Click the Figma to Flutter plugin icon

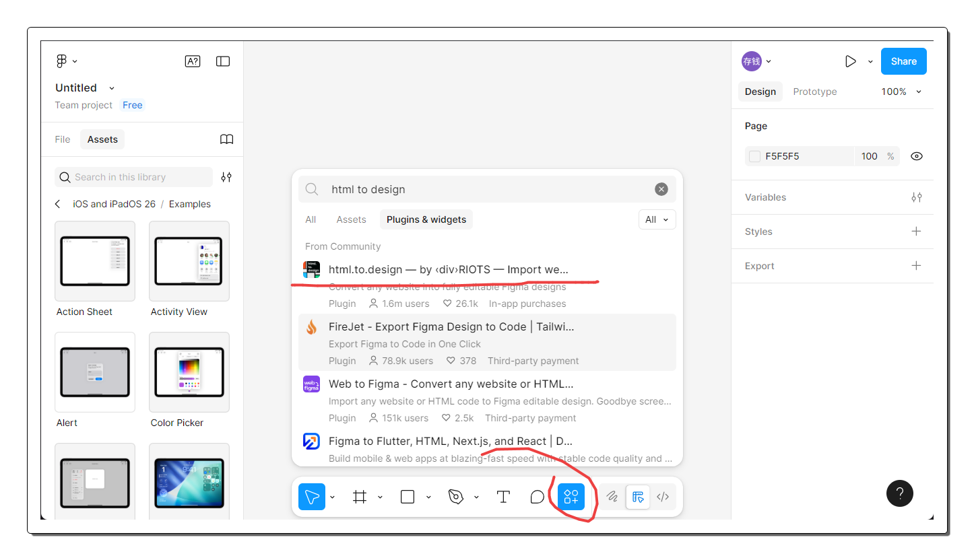(x=311, y=442)
